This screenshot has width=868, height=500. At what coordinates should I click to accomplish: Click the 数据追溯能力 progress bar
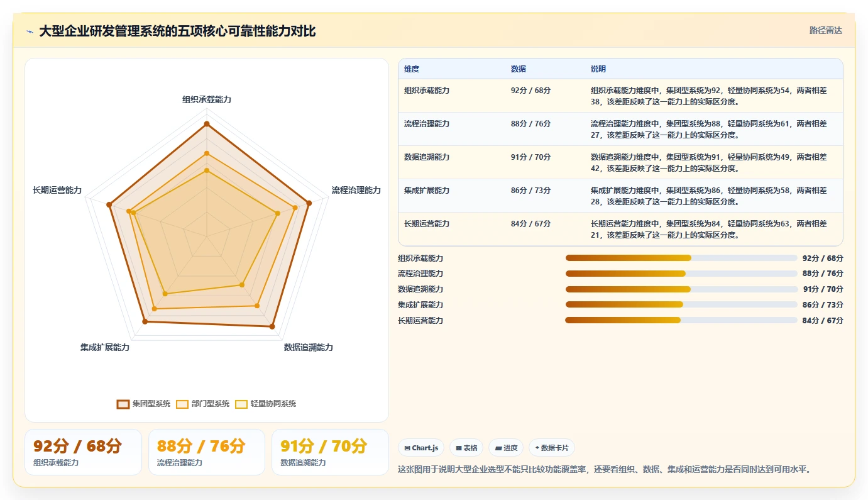681,289
